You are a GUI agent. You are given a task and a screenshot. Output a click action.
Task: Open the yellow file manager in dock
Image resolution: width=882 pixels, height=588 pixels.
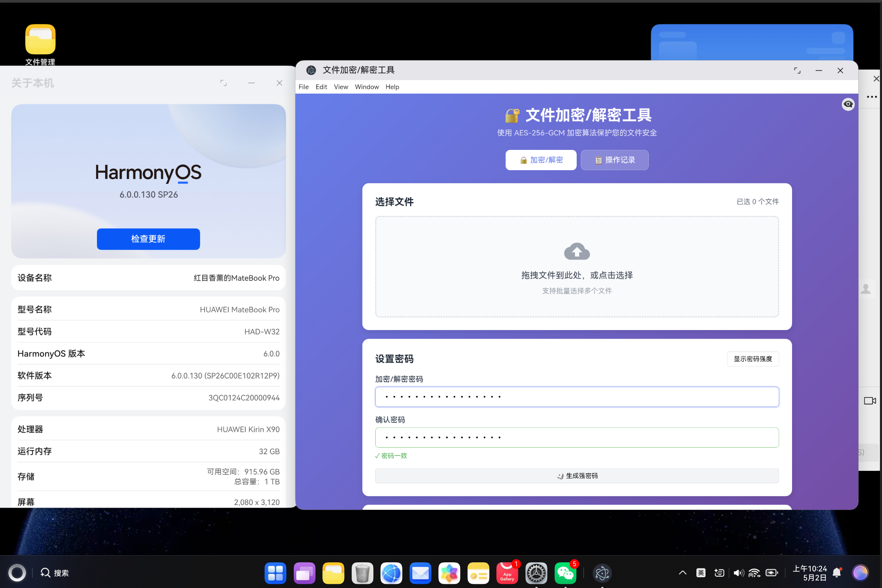(x=333, y=573)
